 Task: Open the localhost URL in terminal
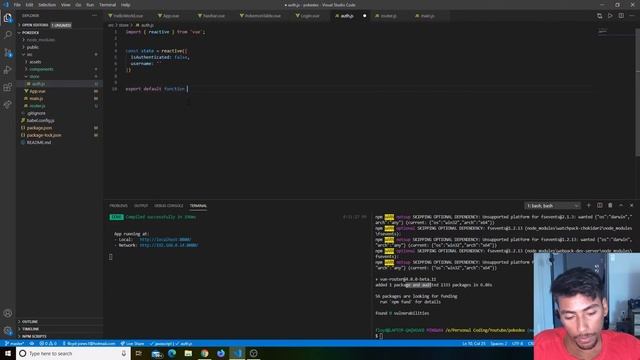[x=165, y=240]
